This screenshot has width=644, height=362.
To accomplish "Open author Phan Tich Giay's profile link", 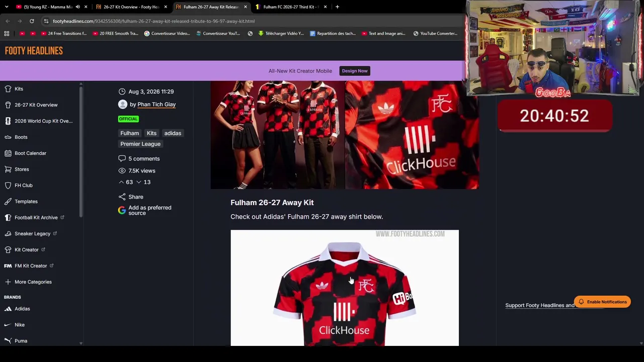I will tap(156, 105).
